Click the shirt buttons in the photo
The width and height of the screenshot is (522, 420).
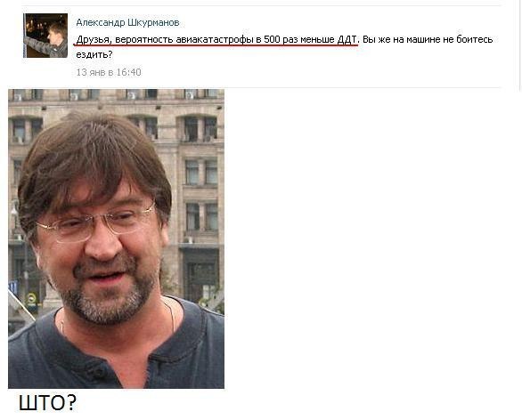click(x=100, y=371)
